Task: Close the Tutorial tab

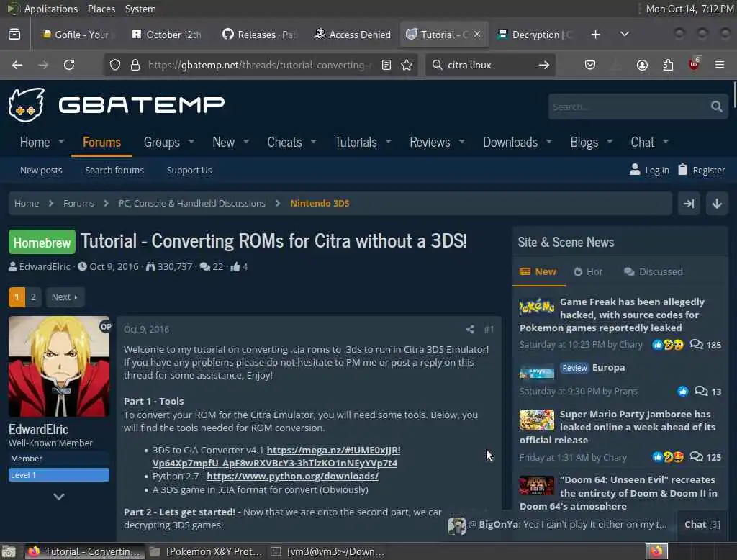Action: click(x=477, y=35)
